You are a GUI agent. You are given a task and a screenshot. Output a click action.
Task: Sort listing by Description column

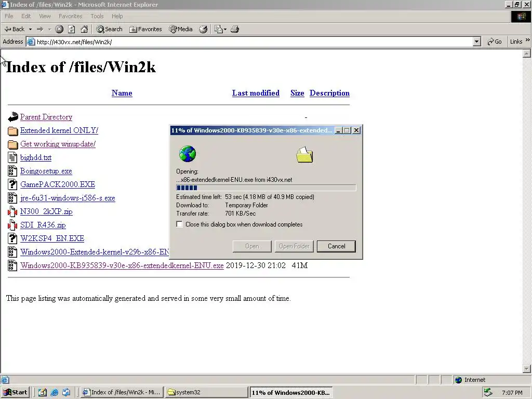point(329,93)
